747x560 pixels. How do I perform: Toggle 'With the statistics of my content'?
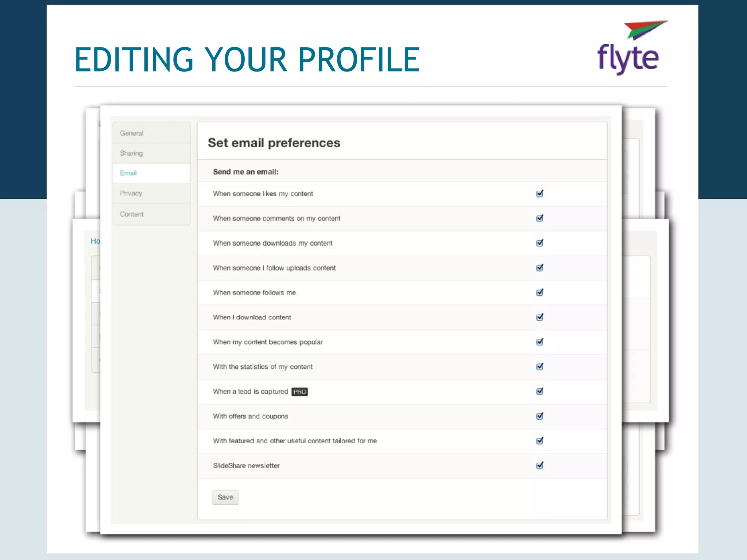pyautogui.click(x=539, y=367)
